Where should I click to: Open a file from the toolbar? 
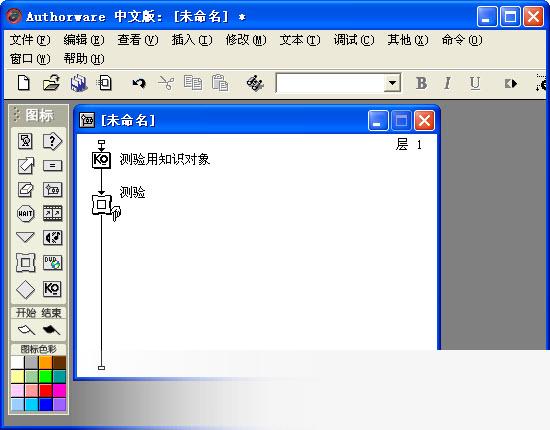(x=51, y=83)
